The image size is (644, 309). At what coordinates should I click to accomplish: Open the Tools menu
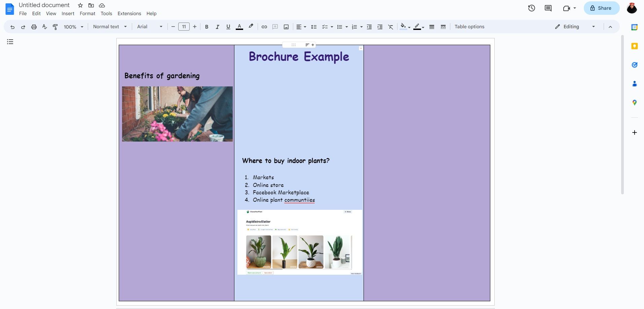coord(106,13)
